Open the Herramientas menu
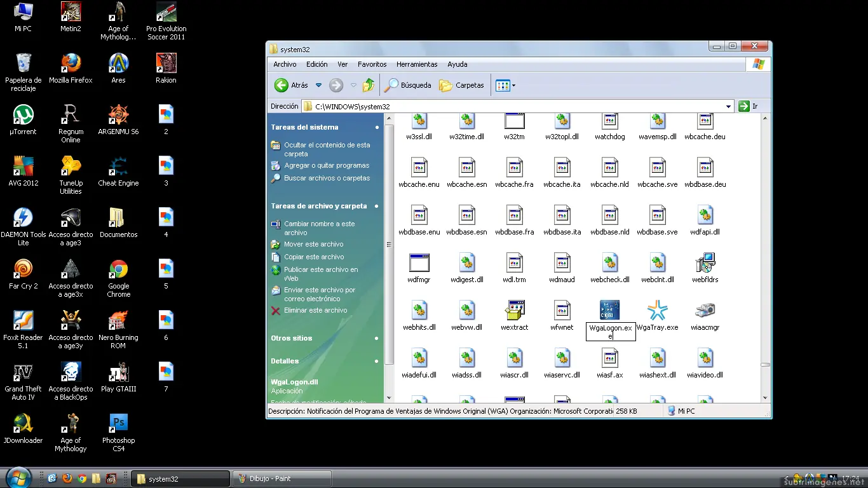 click(417, 64)
